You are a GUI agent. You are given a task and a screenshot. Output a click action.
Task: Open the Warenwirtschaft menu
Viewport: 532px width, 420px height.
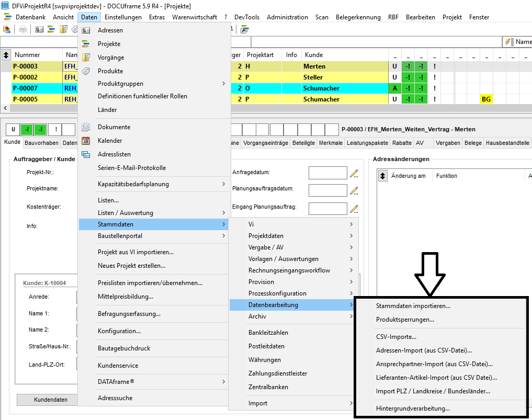click(195, 17)
